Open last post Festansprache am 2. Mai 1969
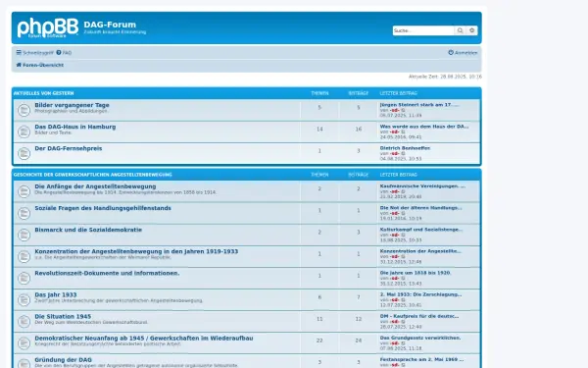This screenshot has height=368, width=588. [421, 360]
